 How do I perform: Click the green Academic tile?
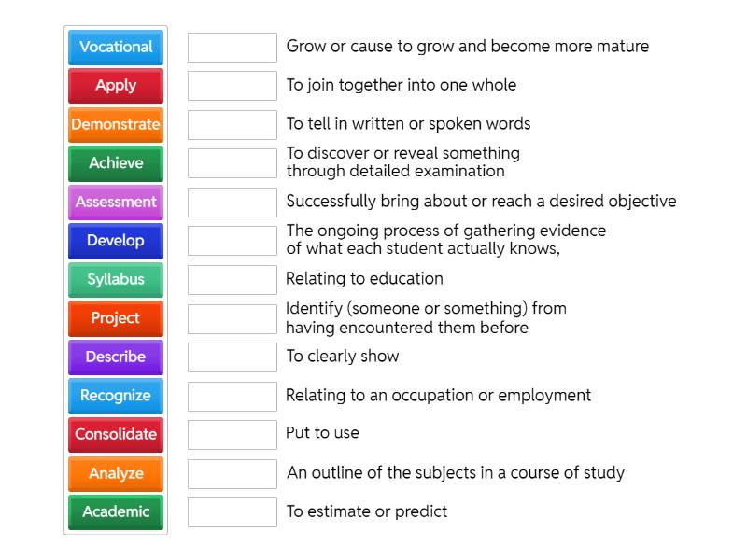(116, 511)
